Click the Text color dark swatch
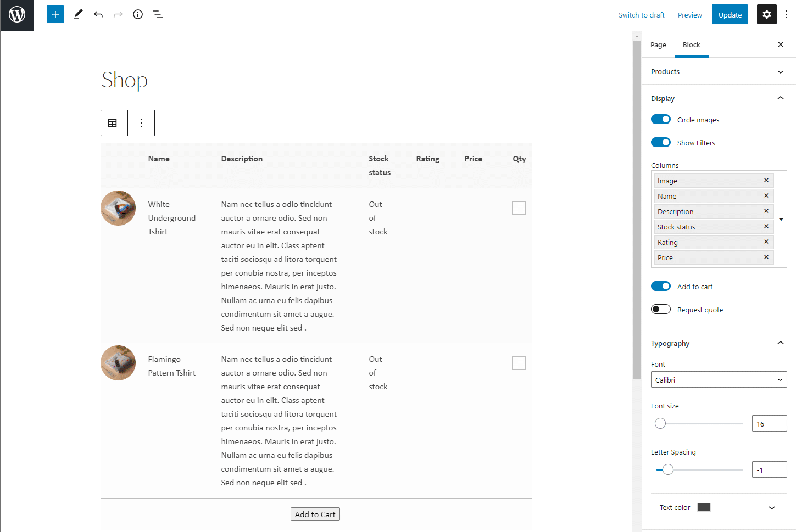 coord(704,507)
